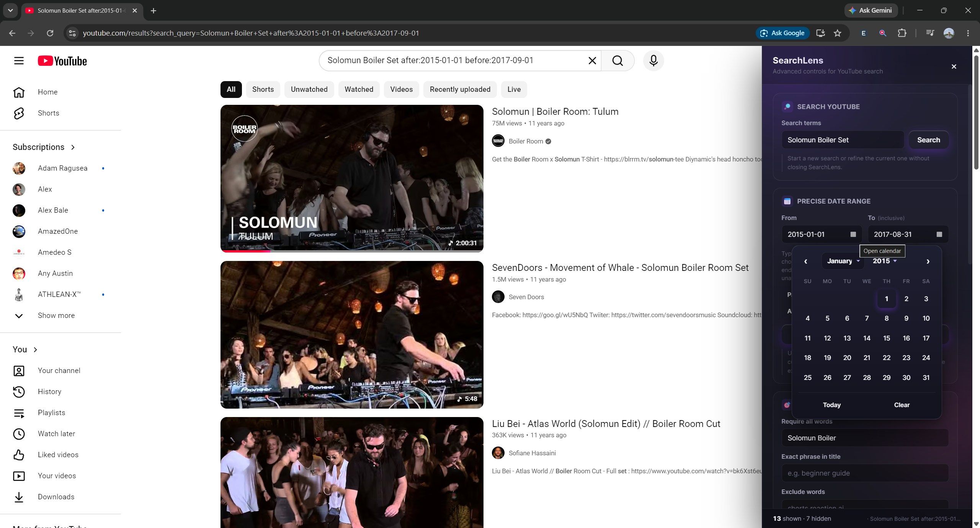Image resolution: width=980 pixels, height=528 pixels.
Task: Go to previous month in calendar
Action: pos(805,261)
